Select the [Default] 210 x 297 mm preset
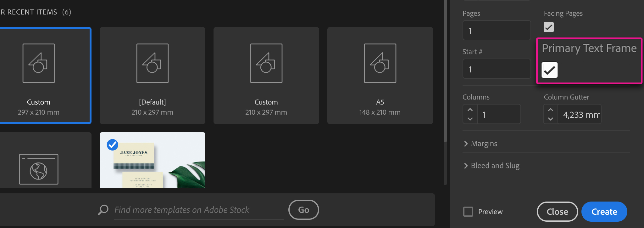The height and width of the screenshot is (228, 644). pos(152,76)
